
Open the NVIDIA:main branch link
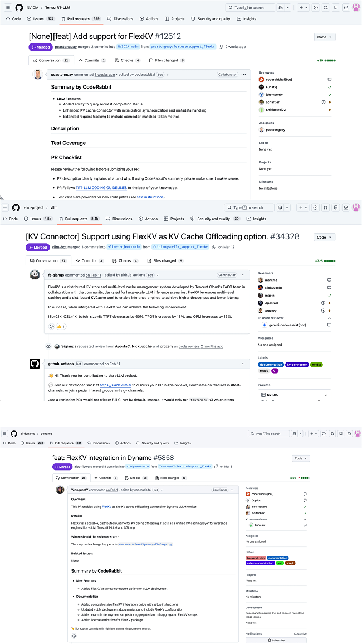click(x=128, y=47)
